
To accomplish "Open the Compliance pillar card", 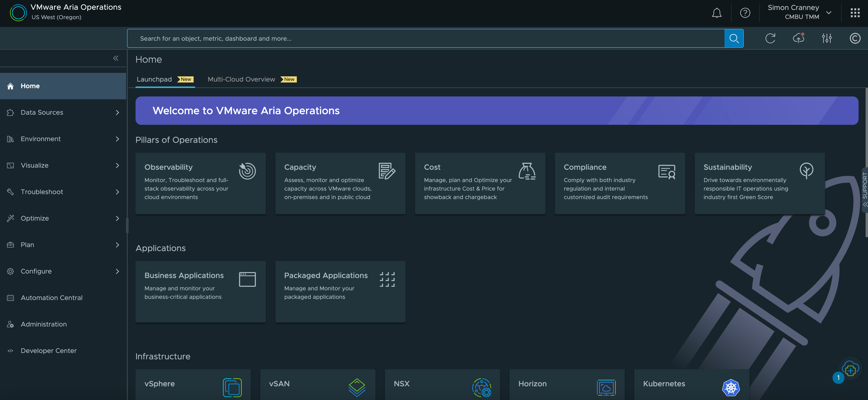I will [x=620, y=183].
